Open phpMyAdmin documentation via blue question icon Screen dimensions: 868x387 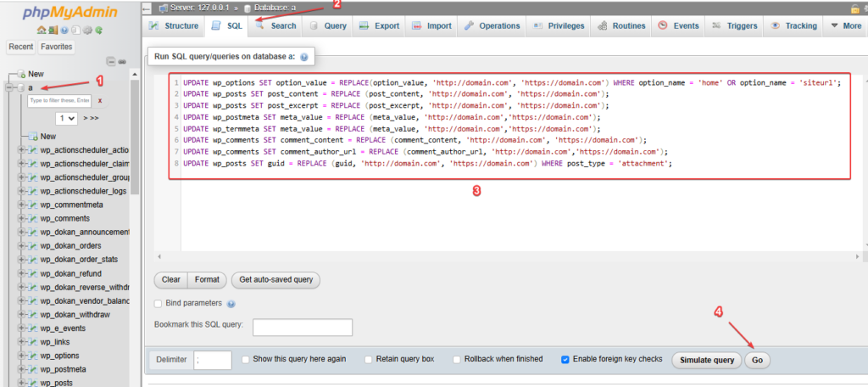click(64, 31)
